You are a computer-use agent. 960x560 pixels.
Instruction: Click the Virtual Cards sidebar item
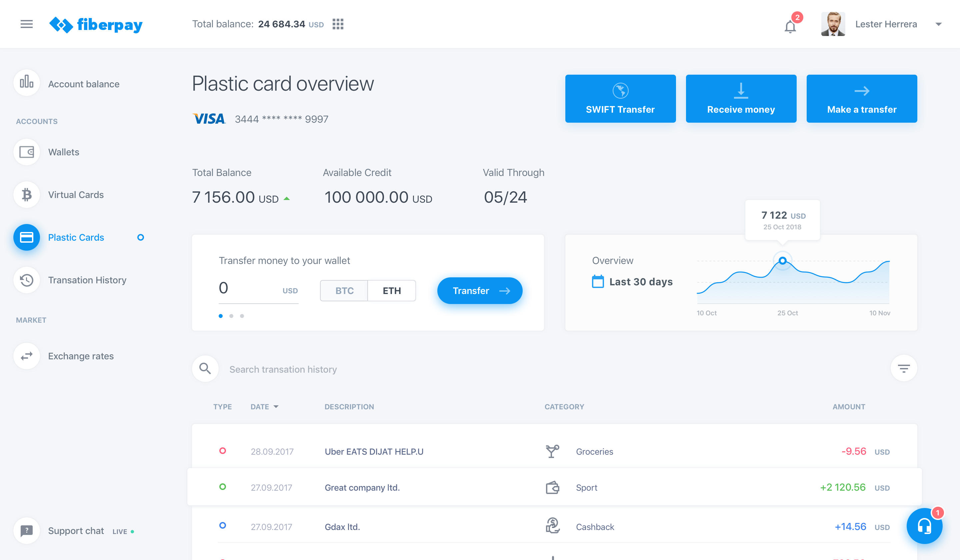tap(76, 194)
